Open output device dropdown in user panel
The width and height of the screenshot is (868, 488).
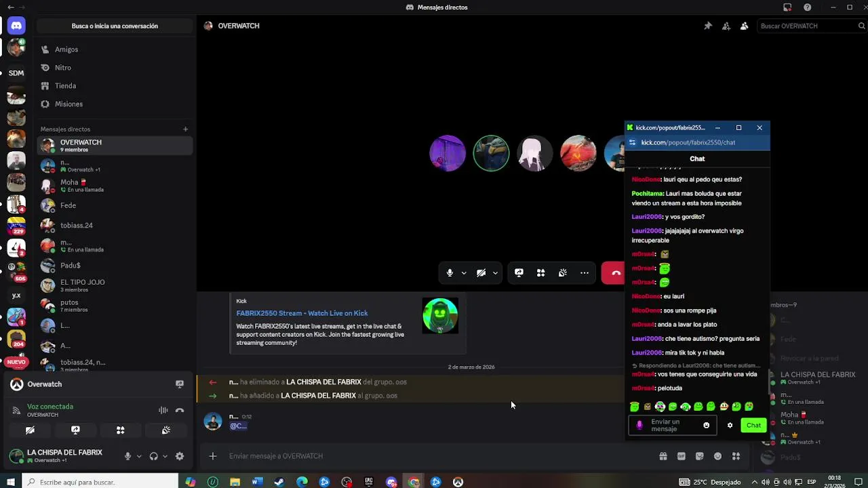tap(165, 456)
